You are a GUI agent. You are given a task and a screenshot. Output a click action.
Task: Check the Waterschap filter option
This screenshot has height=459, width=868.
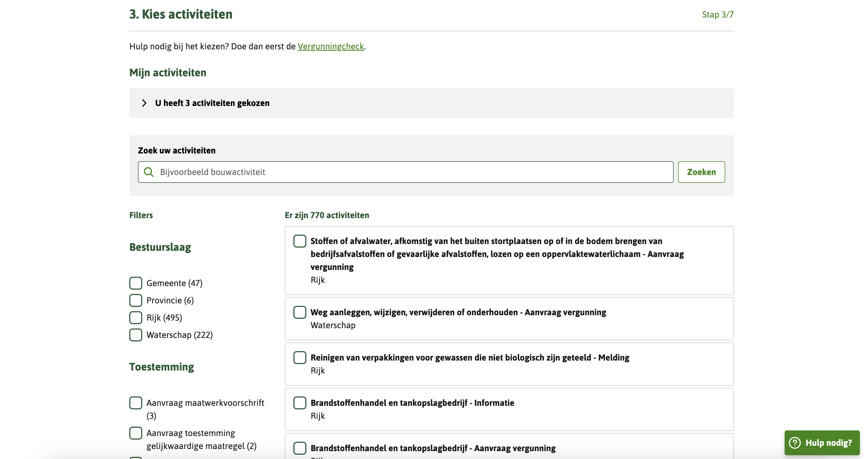[136, 335]
